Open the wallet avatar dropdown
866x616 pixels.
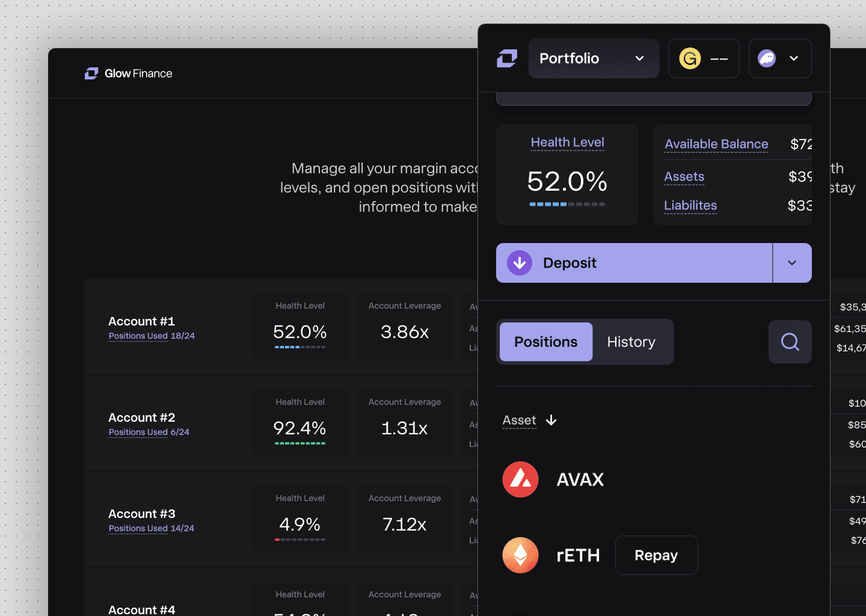coord(780,58)
